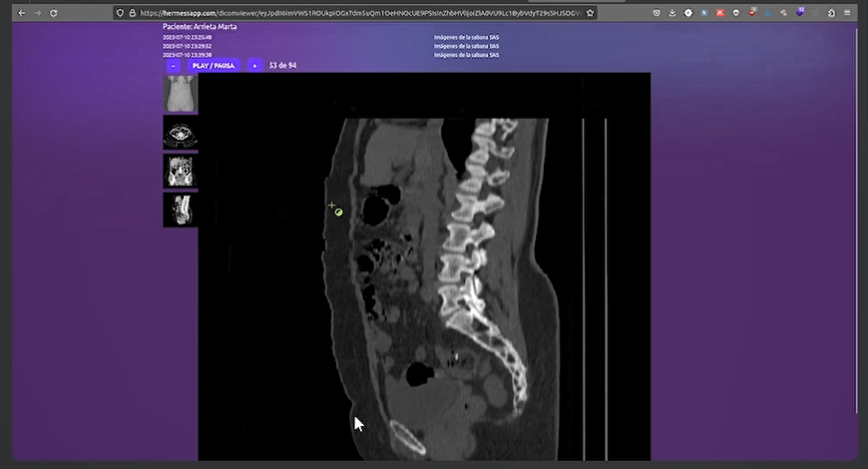The image size is (868, 469).
Task: Go back with the browser back arrow
Action: [22, 13]
